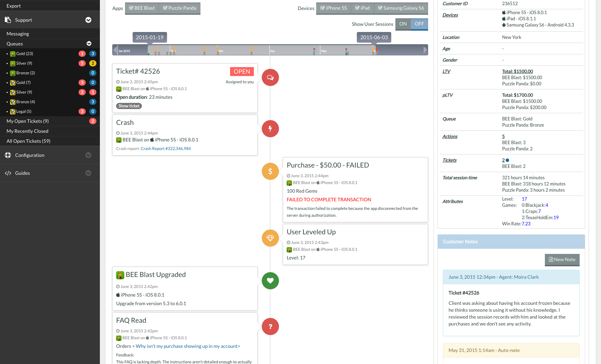Image resolution: width=601 pixels, height=364 pixels.
Task: Collapse the Queues list chevron
Action: (89, 44)
